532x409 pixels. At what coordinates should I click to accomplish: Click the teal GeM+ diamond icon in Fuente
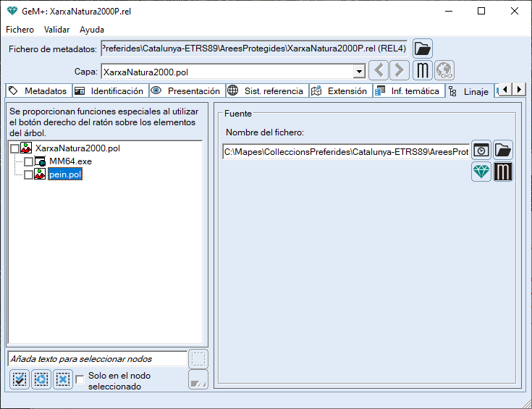pyautogui.click(x=481, y=172)
